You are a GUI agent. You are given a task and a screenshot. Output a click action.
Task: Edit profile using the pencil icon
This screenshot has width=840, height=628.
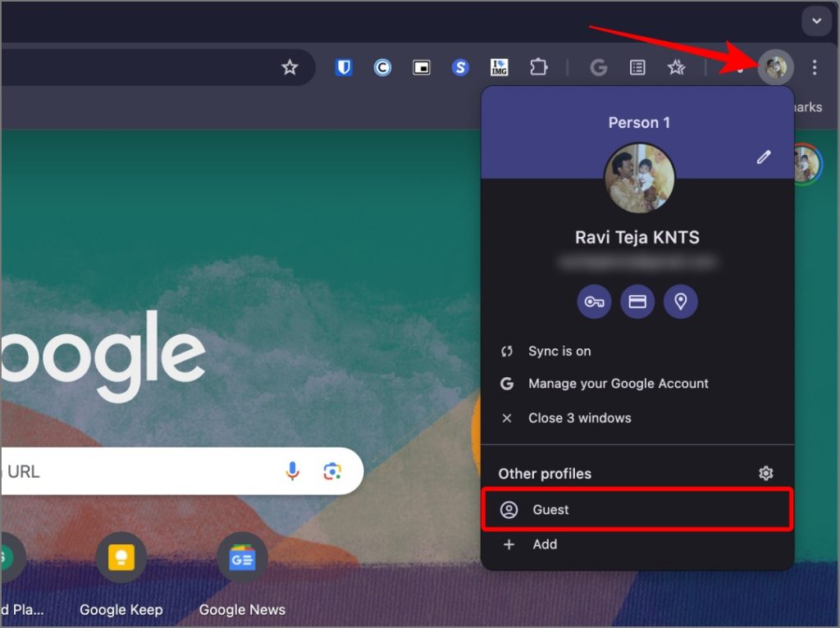(764, 157)
